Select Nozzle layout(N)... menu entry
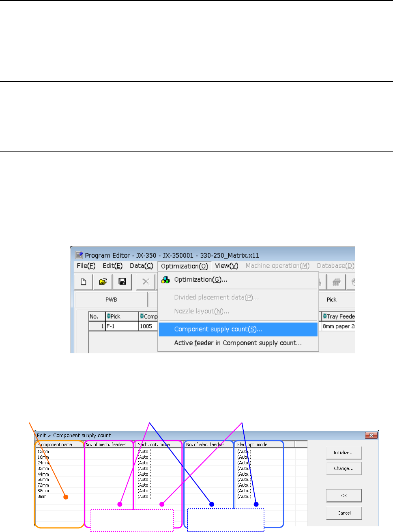393x532 pixels. tap(238, 311)
